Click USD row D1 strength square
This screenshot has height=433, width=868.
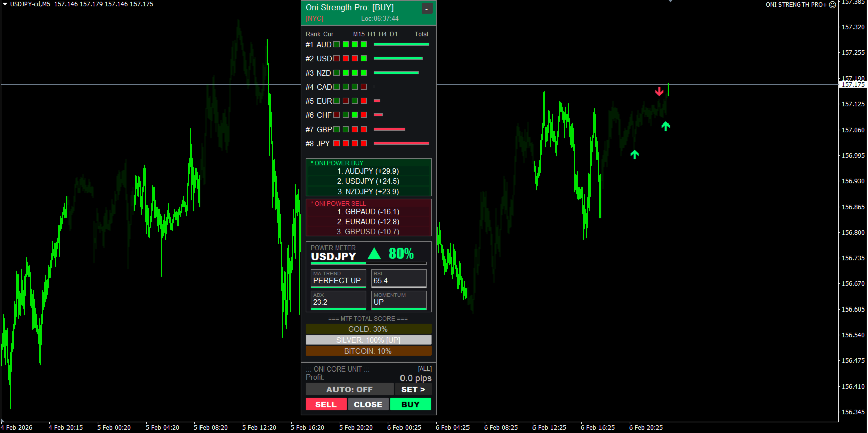tap(364, 58)
